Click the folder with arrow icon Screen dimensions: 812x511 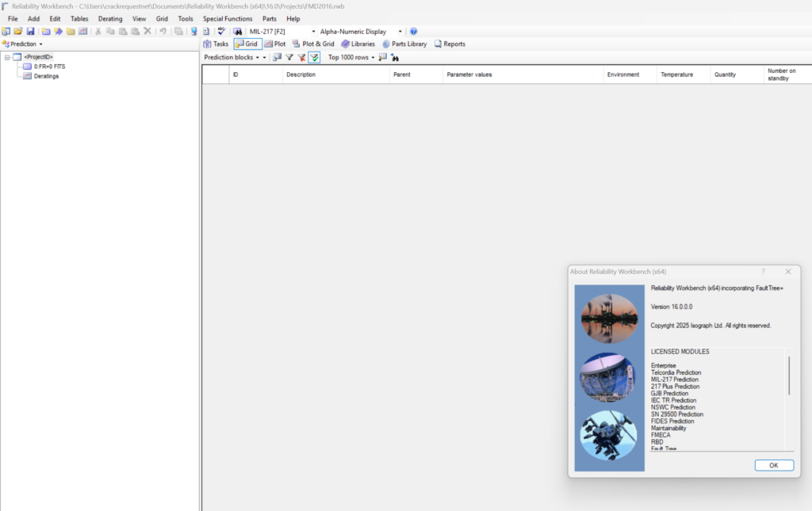[x=58, y=32]
